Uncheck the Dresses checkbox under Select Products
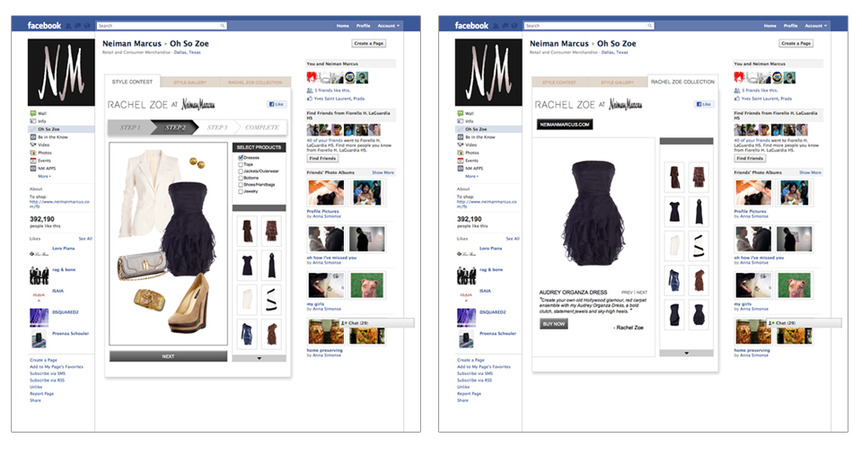 (241, 158)
